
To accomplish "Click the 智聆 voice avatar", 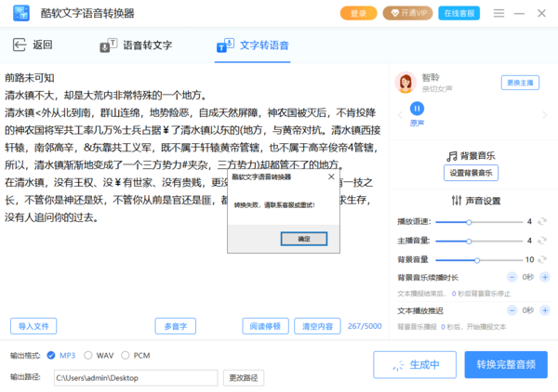I will [405, 84].
